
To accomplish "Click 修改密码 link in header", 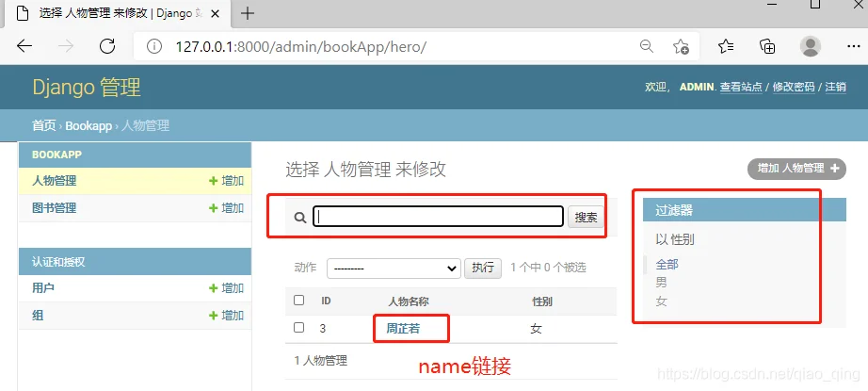I will (794, 87).
